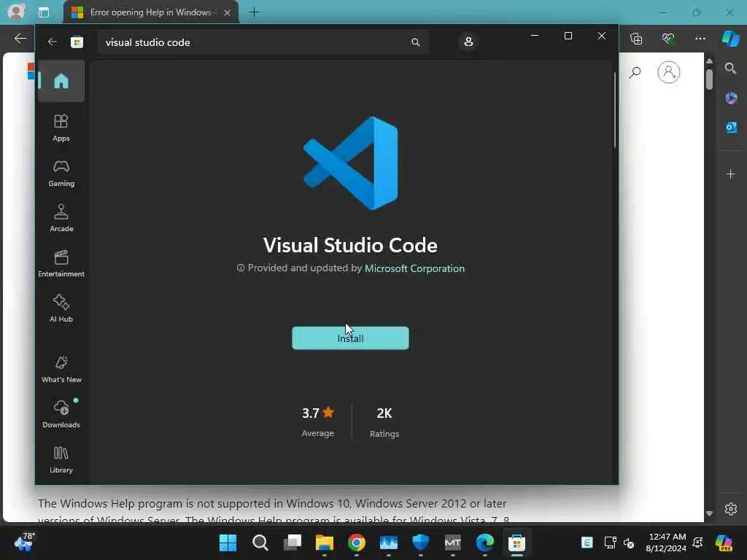Open Edge Settings and more menu
The image size is (747, 560).
pos(700,39)
